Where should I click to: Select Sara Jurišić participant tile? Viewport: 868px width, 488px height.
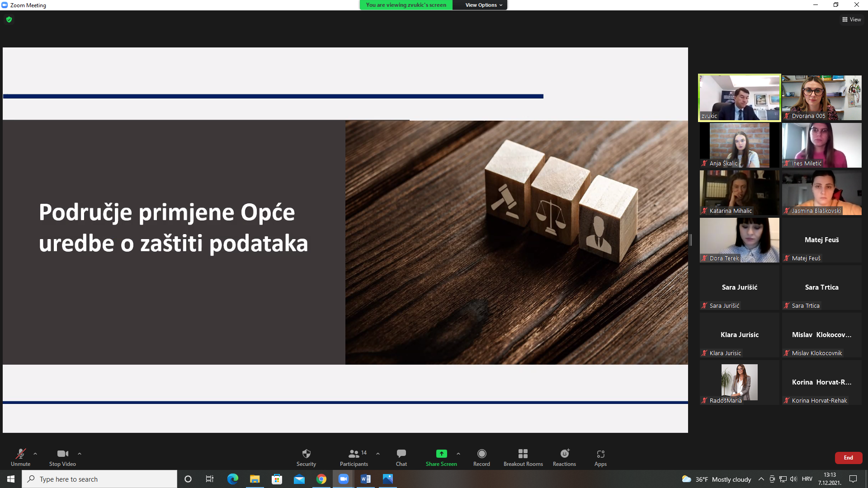pos(740,287)
